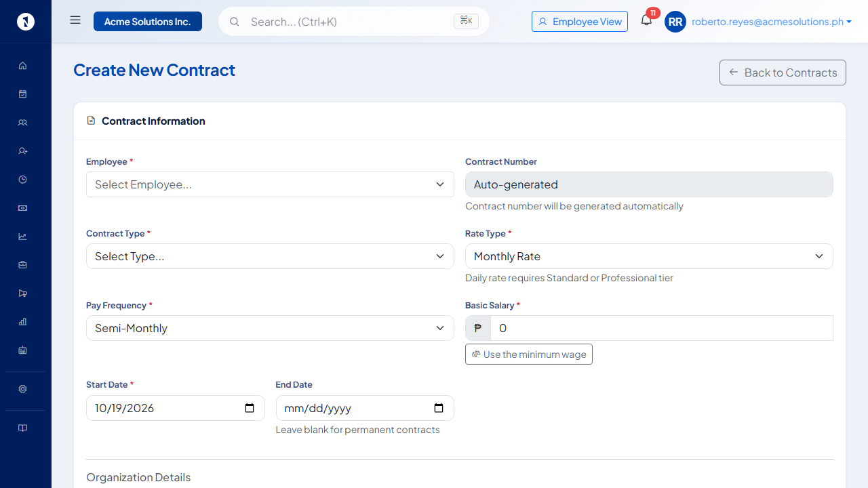
Task: Open the bar chart reports icon in sidebar
Action: point(22,322)
